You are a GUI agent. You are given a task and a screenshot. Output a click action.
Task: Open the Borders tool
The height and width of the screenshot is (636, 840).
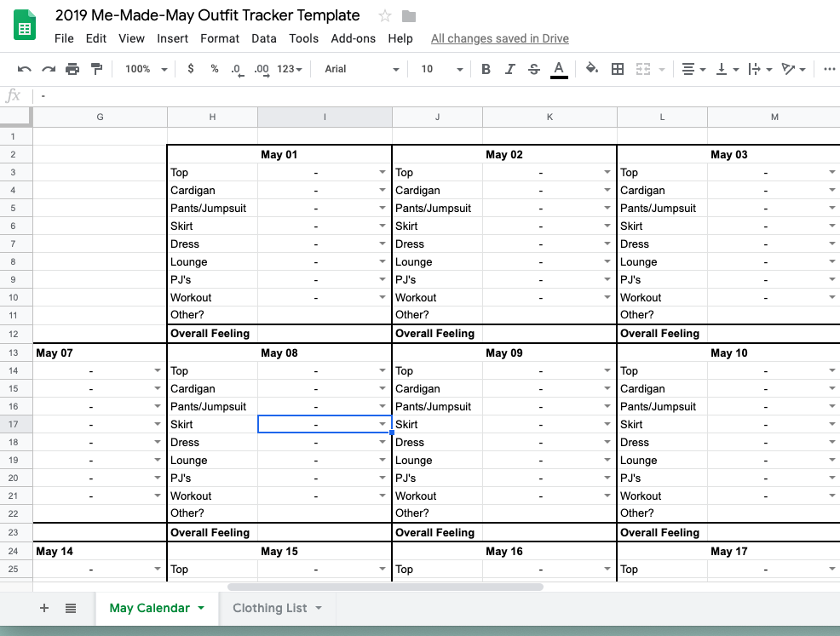tap(617, 69)
